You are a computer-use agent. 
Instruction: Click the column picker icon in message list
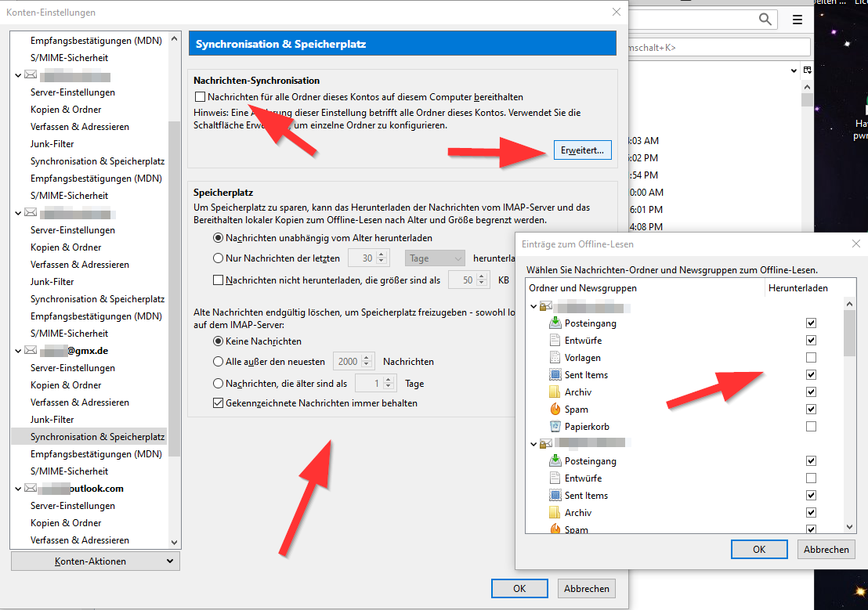click(808, 70)
